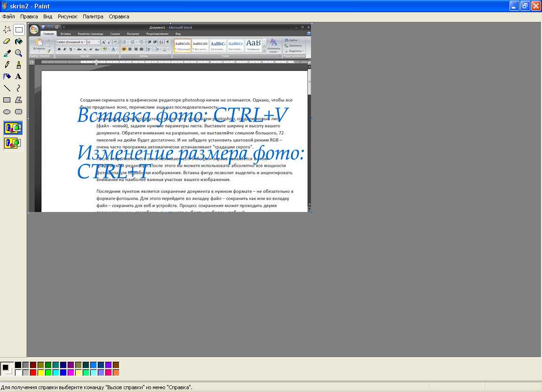Choose the bright red swatch
Image resolution: width=542 pixels, height=392 pixels.
coord(33,373)
